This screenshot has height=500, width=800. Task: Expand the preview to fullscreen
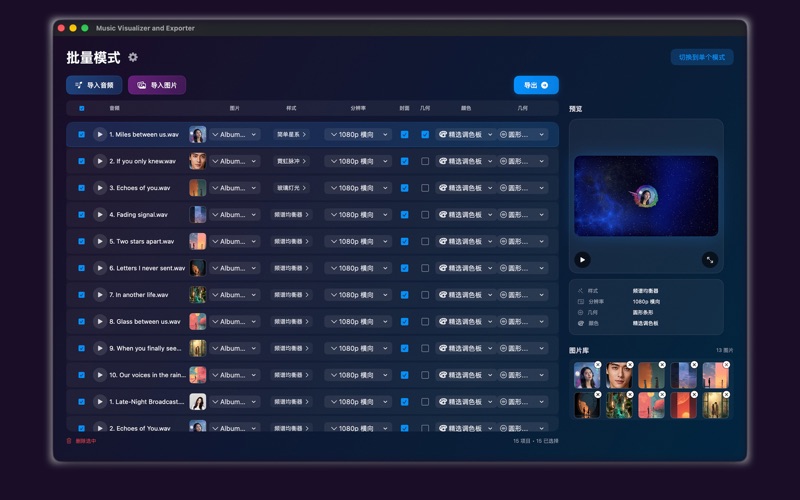710,259
